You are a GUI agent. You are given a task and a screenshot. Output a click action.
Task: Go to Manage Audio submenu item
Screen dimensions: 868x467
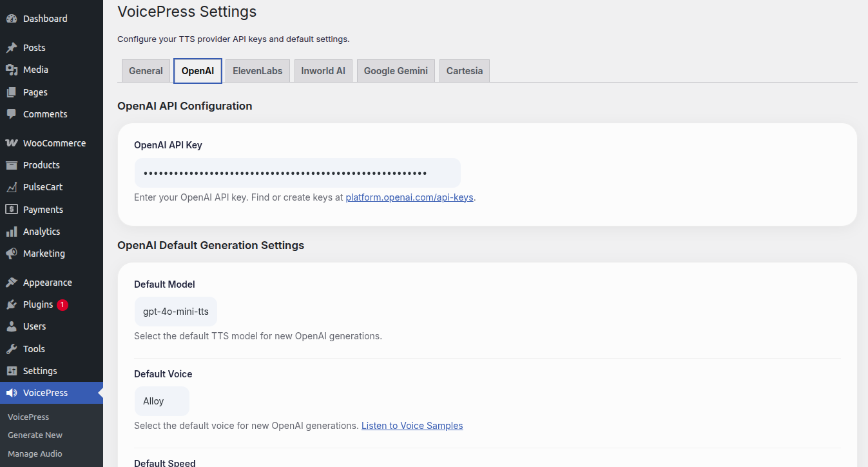pos(35,453)
